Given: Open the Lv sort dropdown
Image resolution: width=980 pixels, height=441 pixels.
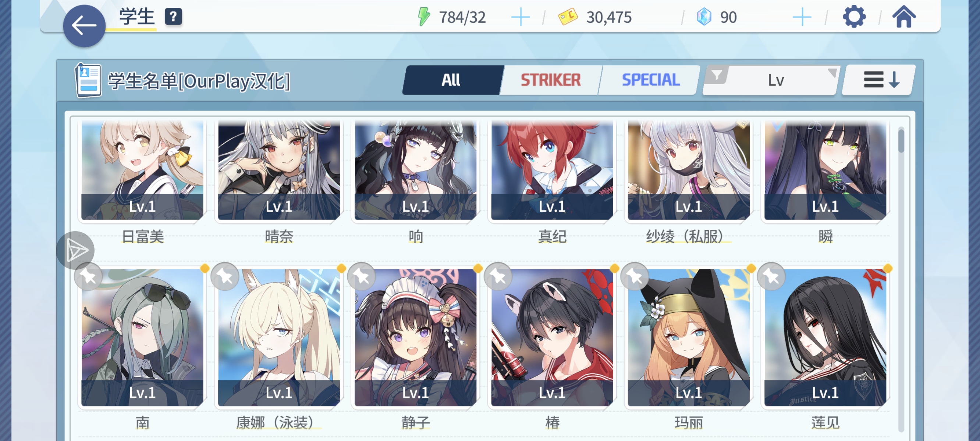Looking at the screenshot, I should (x=775, y=80).
